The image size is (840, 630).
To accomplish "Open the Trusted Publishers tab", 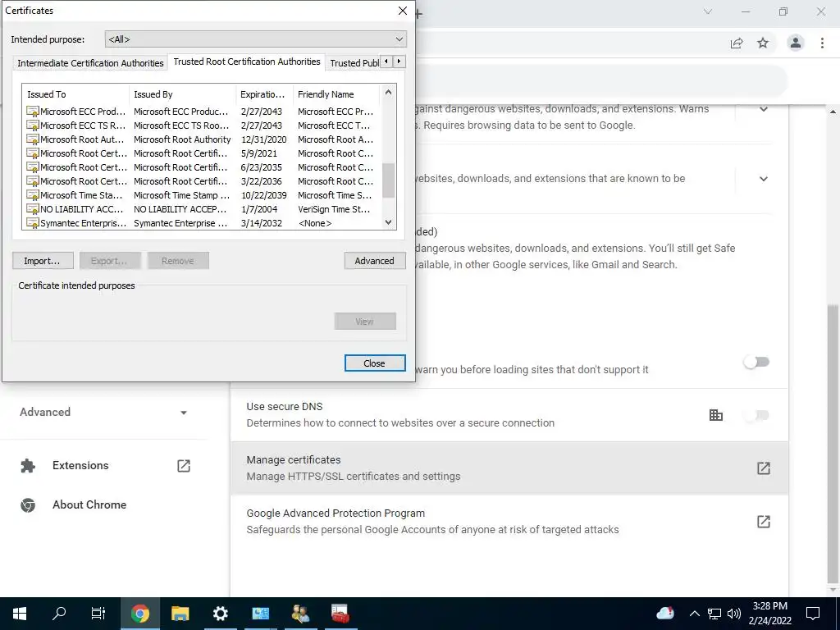I will click(x=354, y=63).
